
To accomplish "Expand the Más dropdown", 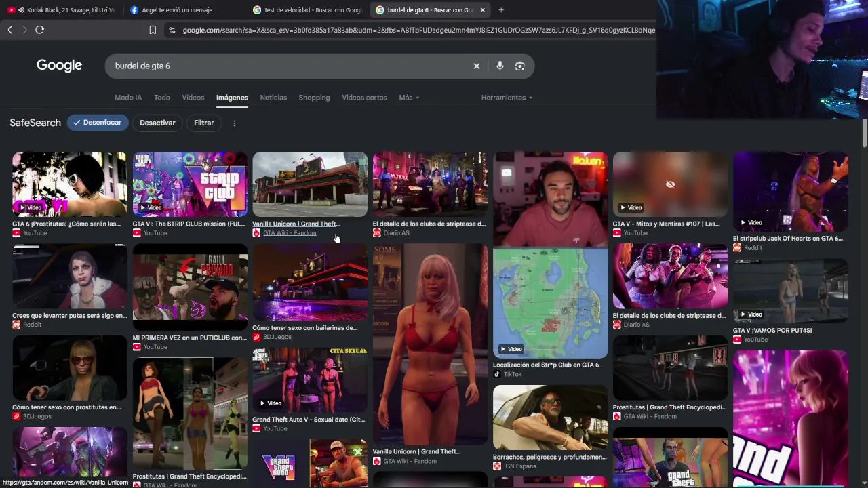I will coord(409,98).
